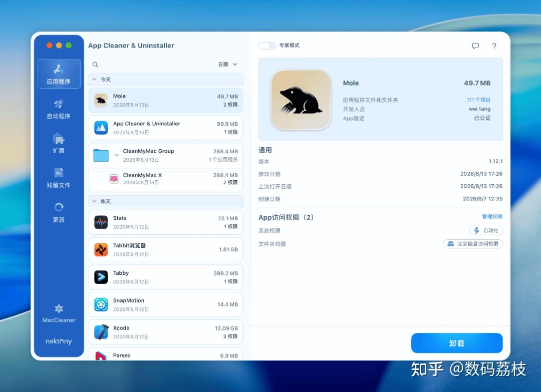Image resolution: width=541 pixels, height=392 pixels.
Task: Click the search magnifier icon
Action: pyautogui.click(x=95, y=65)
